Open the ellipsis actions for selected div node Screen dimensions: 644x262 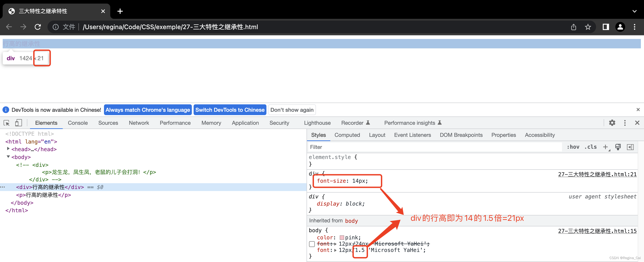tap(3, 187)
